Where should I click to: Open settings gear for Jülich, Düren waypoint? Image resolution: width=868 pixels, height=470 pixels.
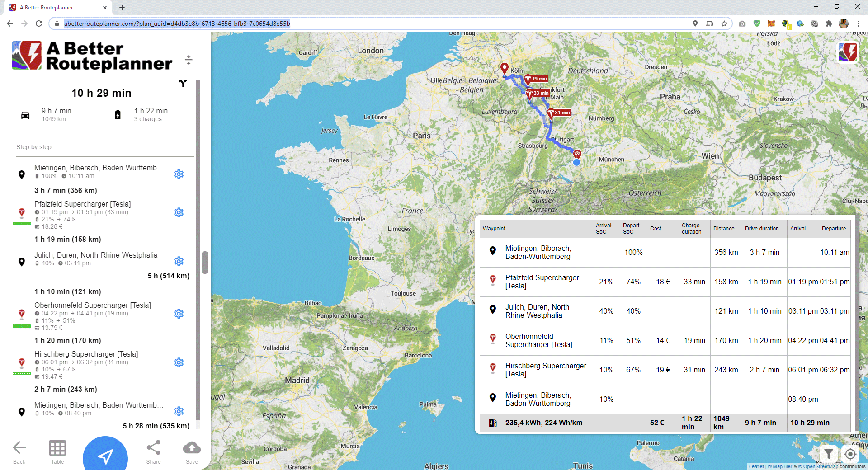tap(179, 261)
